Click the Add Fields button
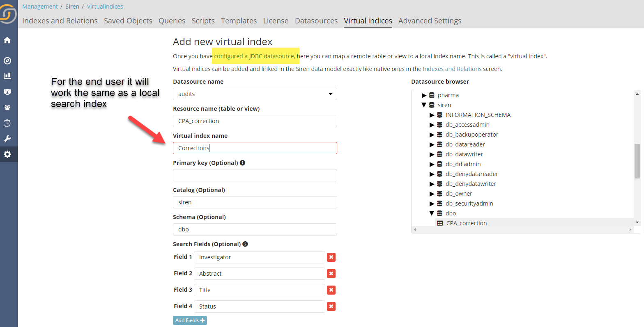Viewport: 644px width, 327px height. (x=190, y=320)
